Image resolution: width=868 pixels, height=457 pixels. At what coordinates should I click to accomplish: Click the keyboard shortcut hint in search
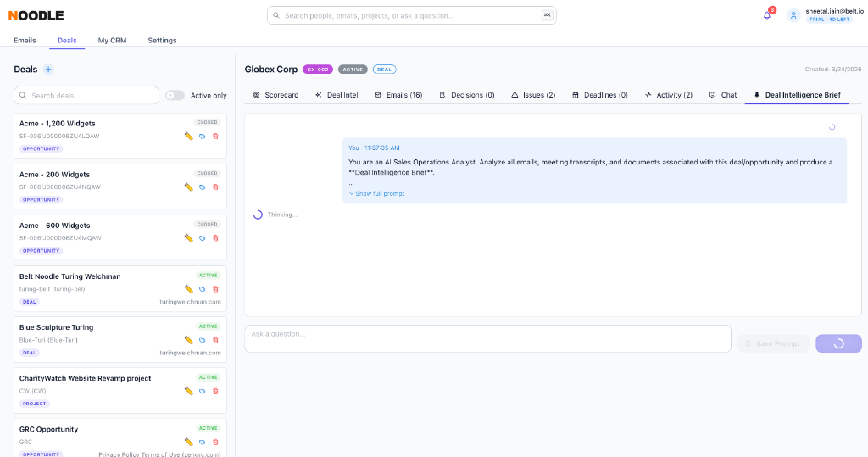coord(547,15)
